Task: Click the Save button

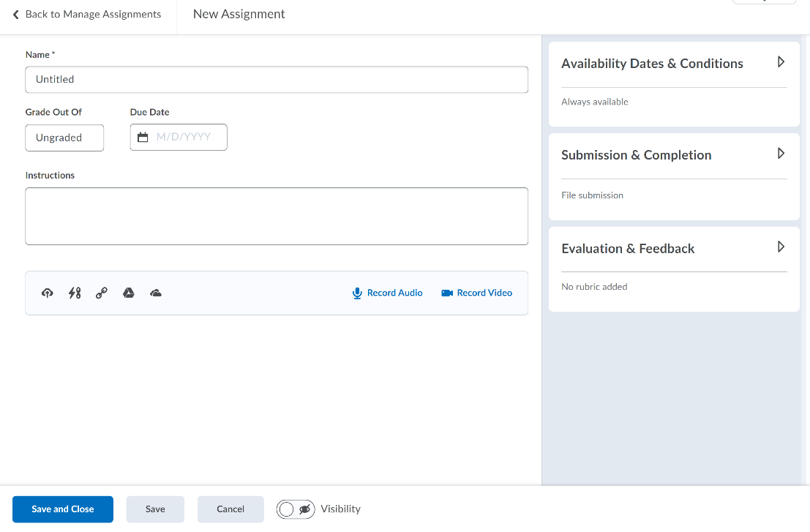Action: [x=155, y=509]
